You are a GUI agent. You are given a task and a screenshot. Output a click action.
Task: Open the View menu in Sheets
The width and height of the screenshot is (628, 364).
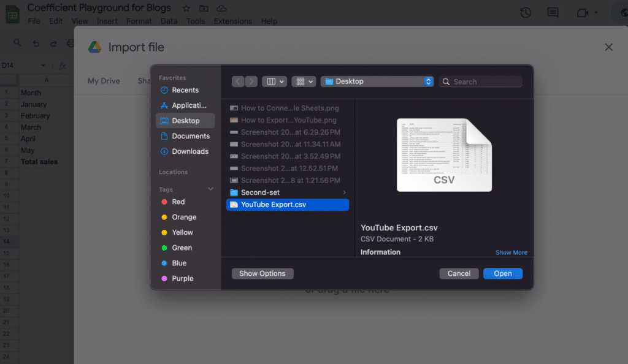(x=80, y=21)
